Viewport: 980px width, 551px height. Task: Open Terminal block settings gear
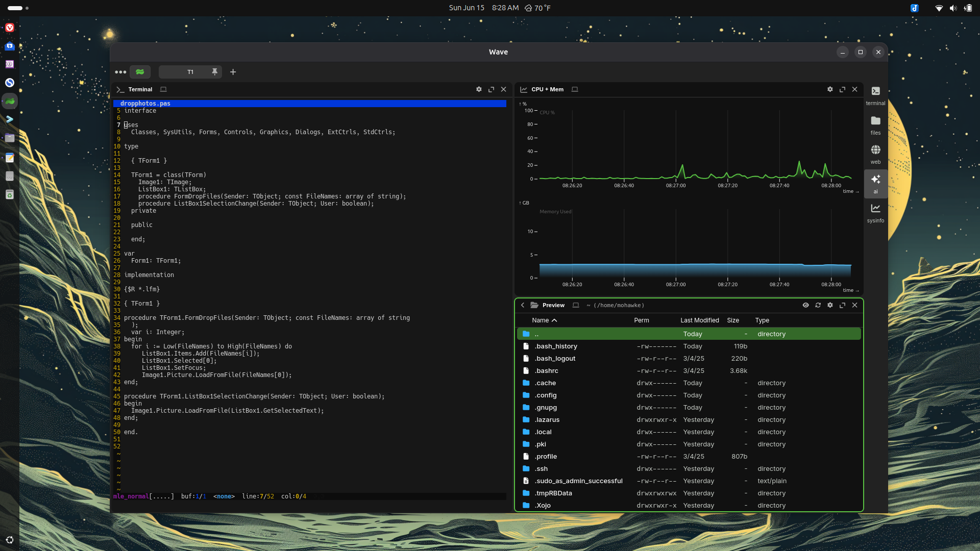tap(479, 89)
